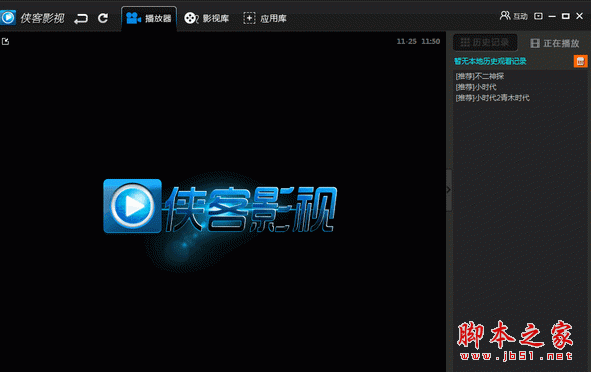The height and width of the screenshot is (372, 591).
Task: Open the 影视库 tab
Action: coord(207,18)
